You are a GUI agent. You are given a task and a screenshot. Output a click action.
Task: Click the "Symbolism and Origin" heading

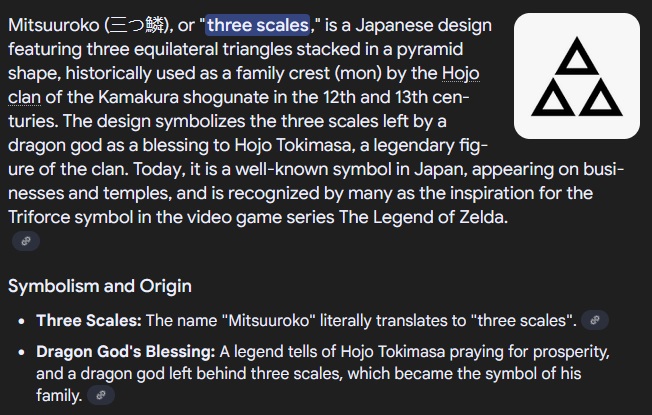pos(100,286)
